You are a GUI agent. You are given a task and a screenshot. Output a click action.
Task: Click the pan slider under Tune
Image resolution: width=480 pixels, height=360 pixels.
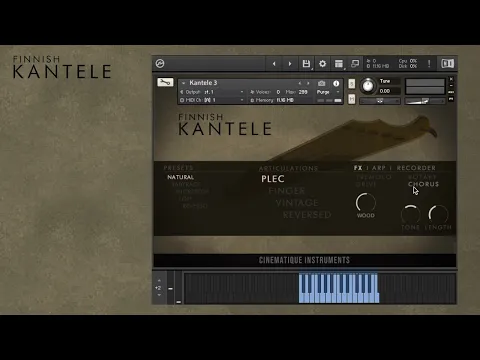pyautogui.click(x=380, y=101)
